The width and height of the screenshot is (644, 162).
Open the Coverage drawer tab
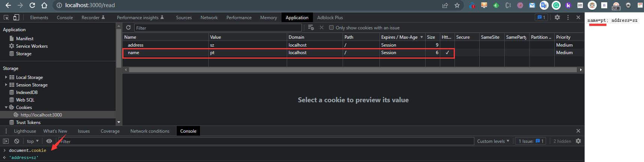(x=110, y=131)
